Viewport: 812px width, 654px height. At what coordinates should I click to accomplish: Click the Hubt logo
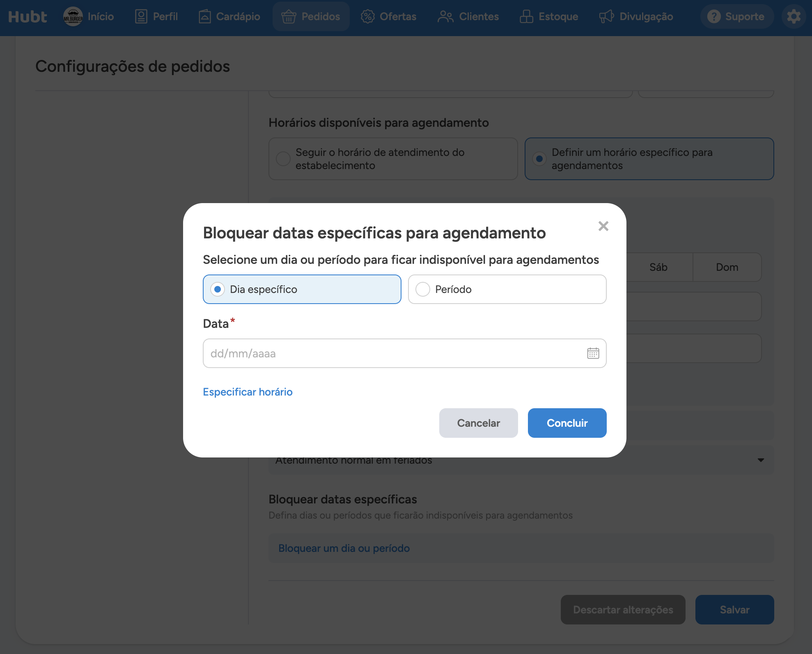point(28,17)
